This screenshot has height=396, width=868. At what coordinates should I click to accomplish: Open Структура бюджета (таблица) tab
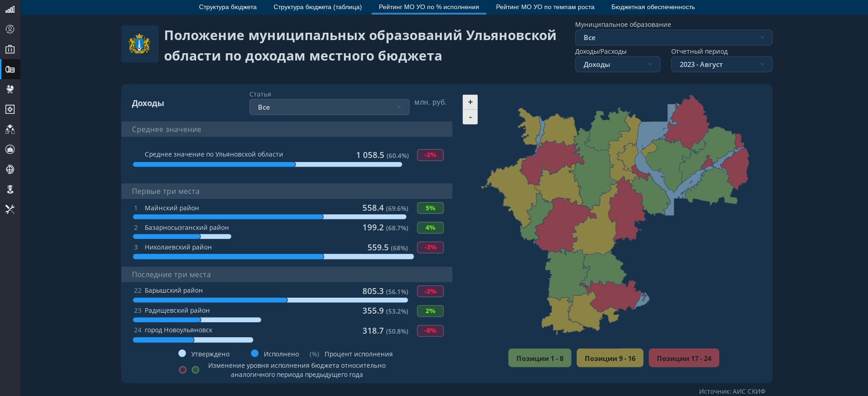pyautogui.click(x=318, y=7)
